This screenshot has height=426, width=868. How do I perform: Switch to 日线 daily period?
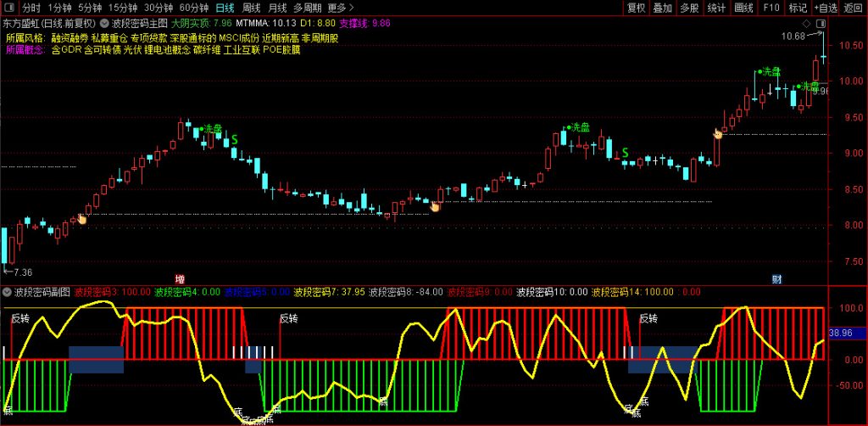point(225,8)
